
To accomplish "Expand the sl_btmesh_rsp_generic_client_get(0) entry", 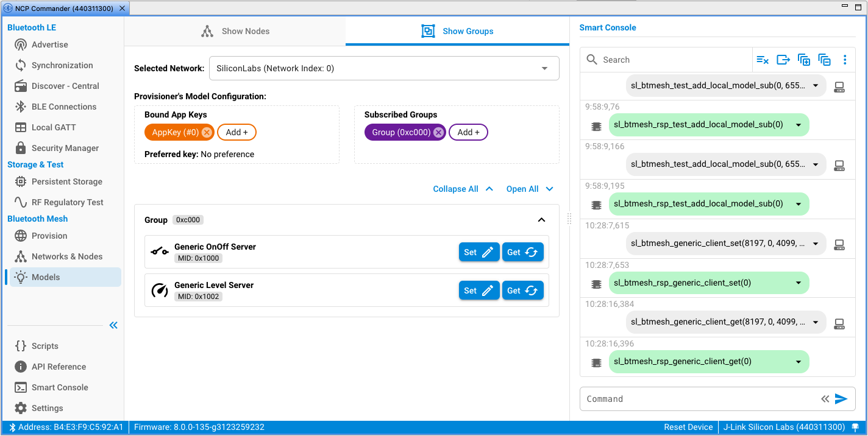I will click(798, 362).
